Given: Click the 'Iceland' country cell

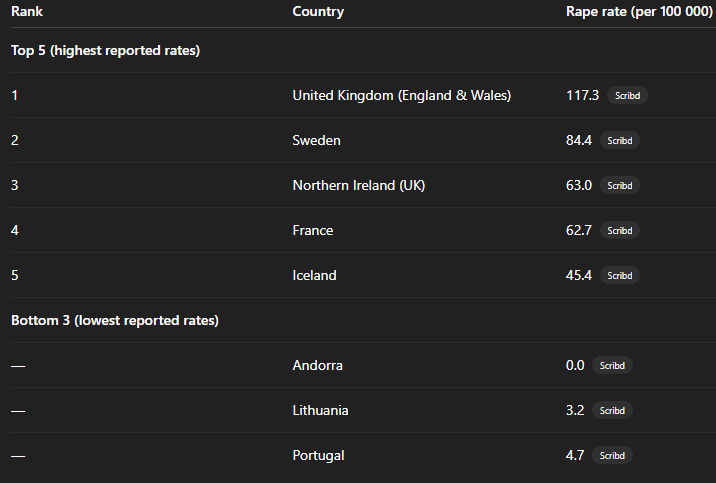Looking at the screenshot, I should click(315, 275).
